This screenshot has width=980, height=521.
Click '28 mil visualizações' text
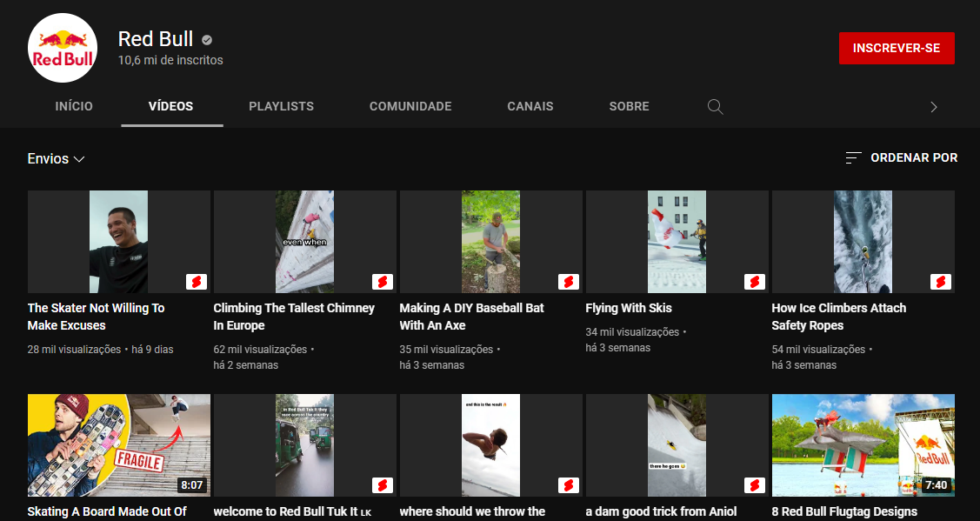(75, 350)
